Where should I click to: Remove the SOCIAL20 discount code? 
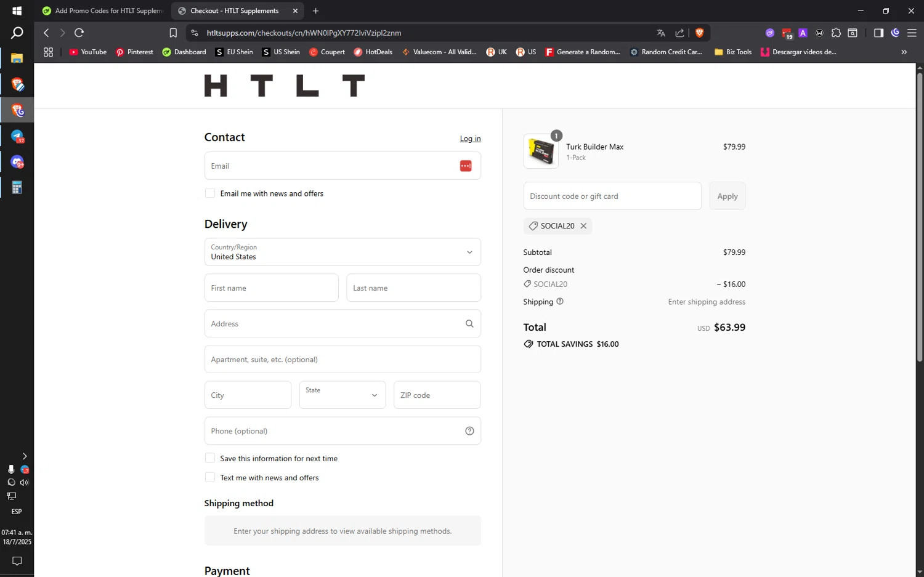[x=583, y=226]
